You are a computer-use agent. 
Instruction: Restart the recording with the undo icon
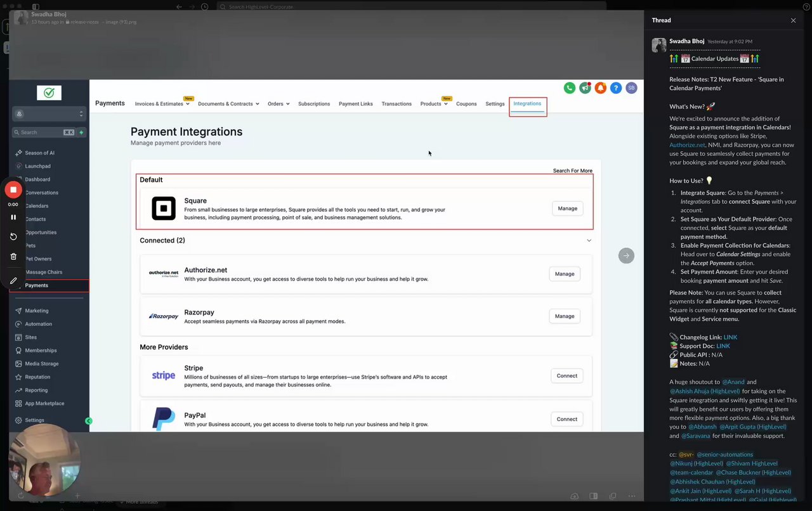pyautogui.click(x=13, y=236)
